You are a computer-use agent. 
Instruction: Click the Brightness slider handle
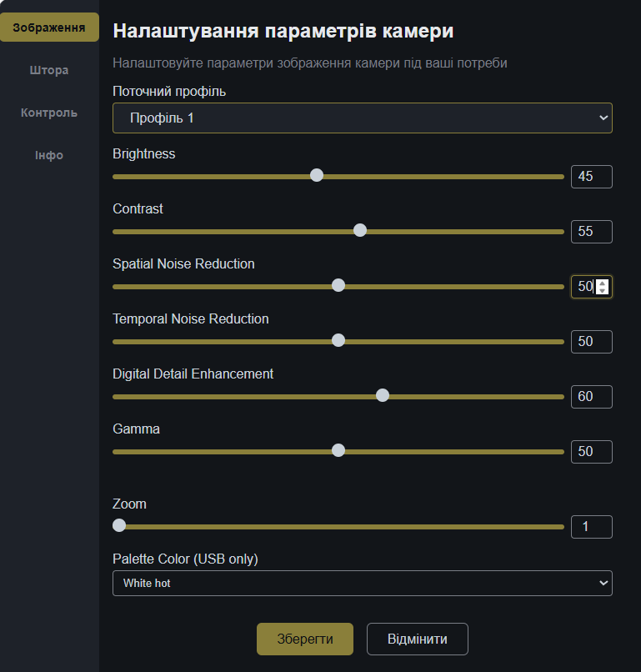pyautogui.click(x=317, y=175)
